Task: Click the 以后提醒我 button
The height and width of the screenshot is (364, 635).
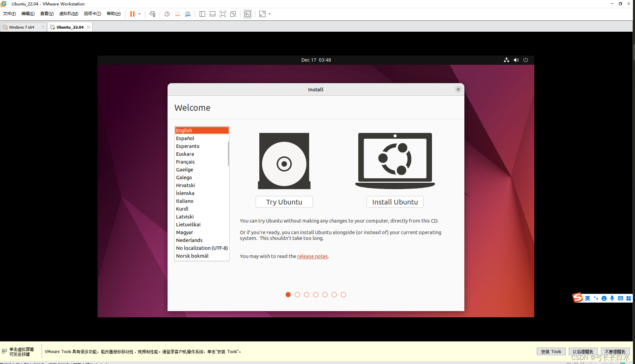Action: pyautogui.click(x=583, y=351)
